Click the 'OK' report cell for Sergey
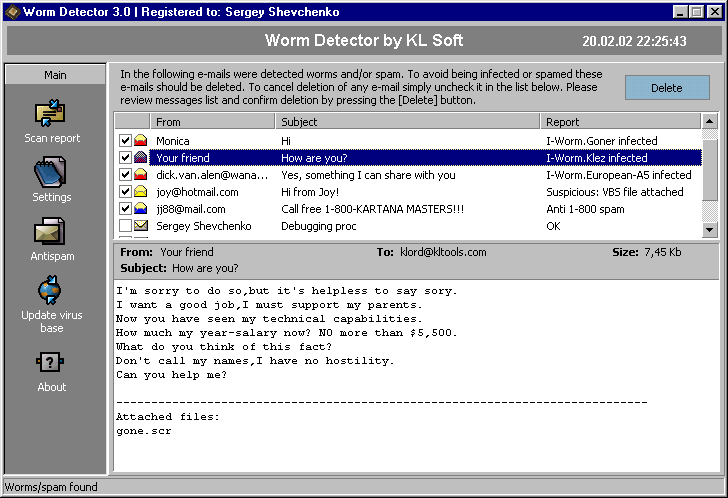Screen dimensions: 728x498 point(553,226)
